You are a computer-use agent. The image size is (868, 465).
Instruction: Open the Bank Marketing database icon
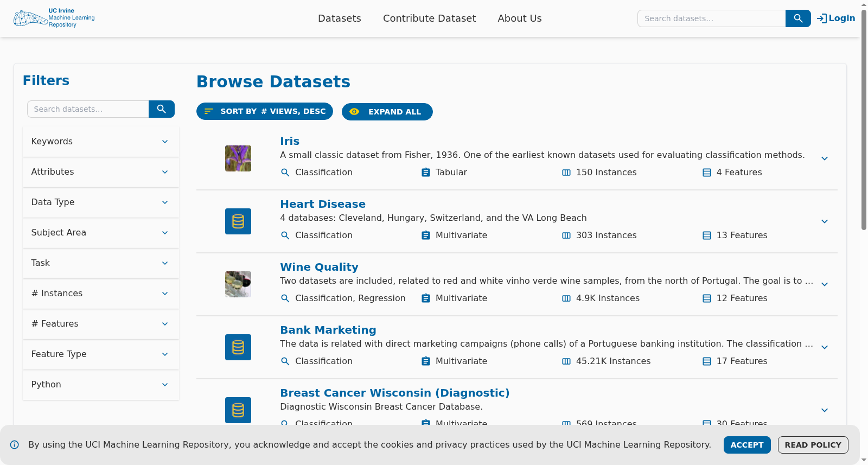coord(238,347)
